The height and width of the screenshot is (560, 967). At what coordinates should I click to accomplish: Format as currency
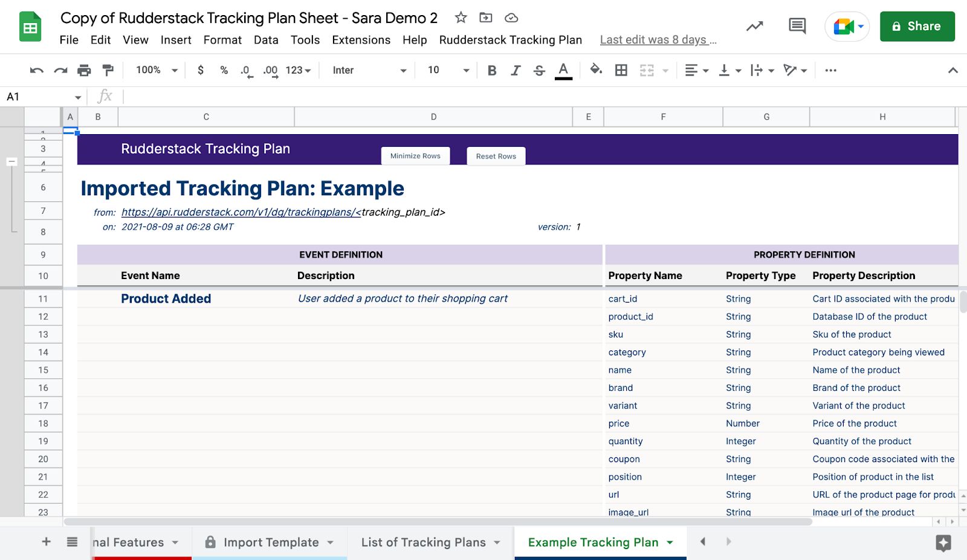tap(201, 70)
